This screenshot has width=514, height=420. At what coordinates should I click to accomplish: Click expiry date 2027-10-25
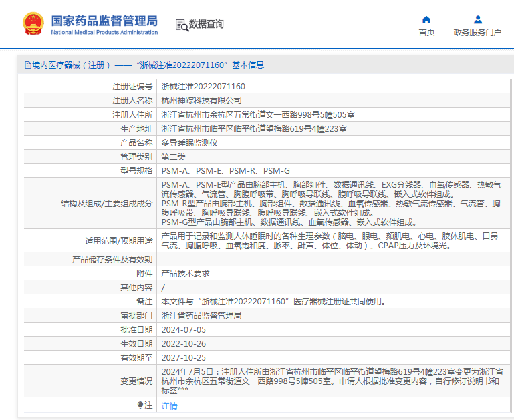(x=184, y=358)
